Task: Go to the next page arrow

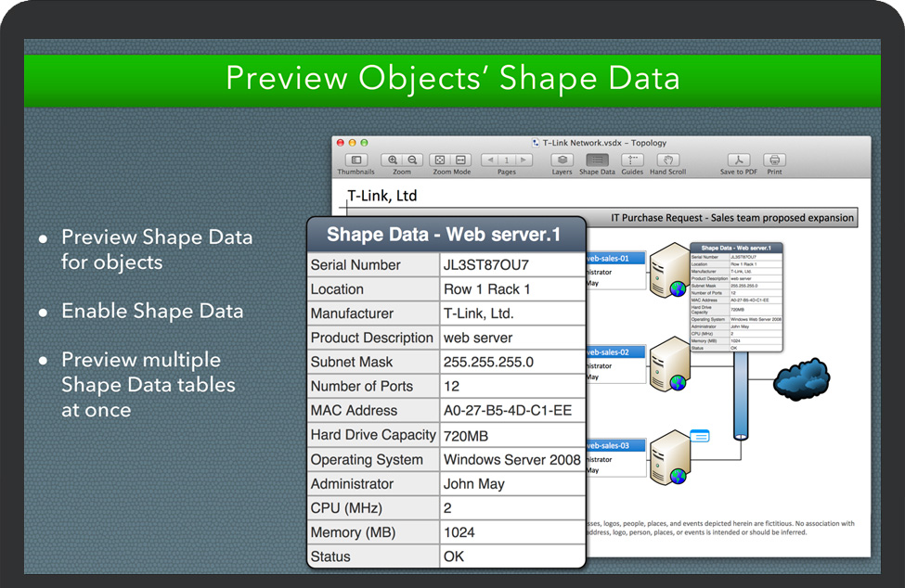Action: pyautogui.click(x=524, y=160)
